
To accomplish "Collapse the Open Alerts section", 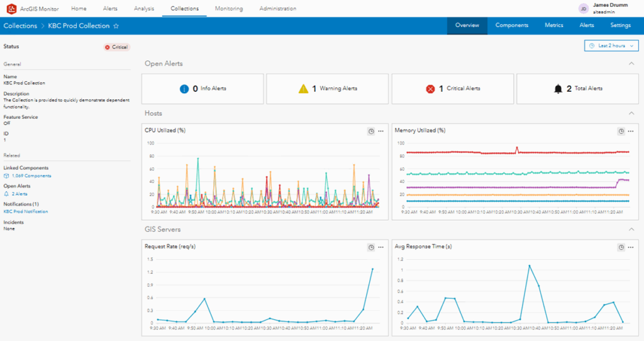I will point(631,64).
